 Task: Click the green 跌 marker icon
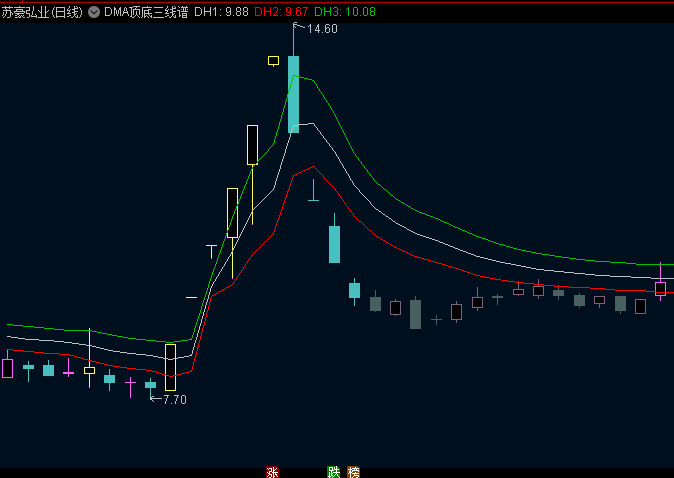click(x=334, y=472)
